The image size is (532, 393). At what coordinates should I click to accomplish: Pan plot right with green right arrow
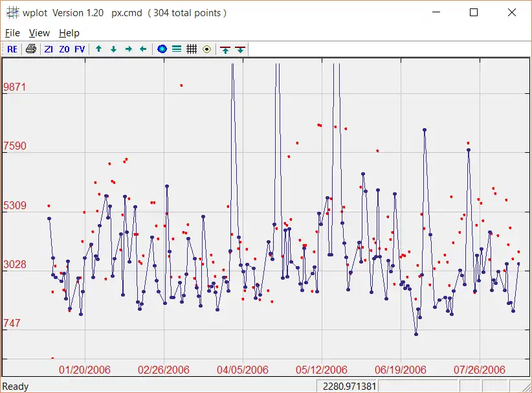(x=128, y=49)
